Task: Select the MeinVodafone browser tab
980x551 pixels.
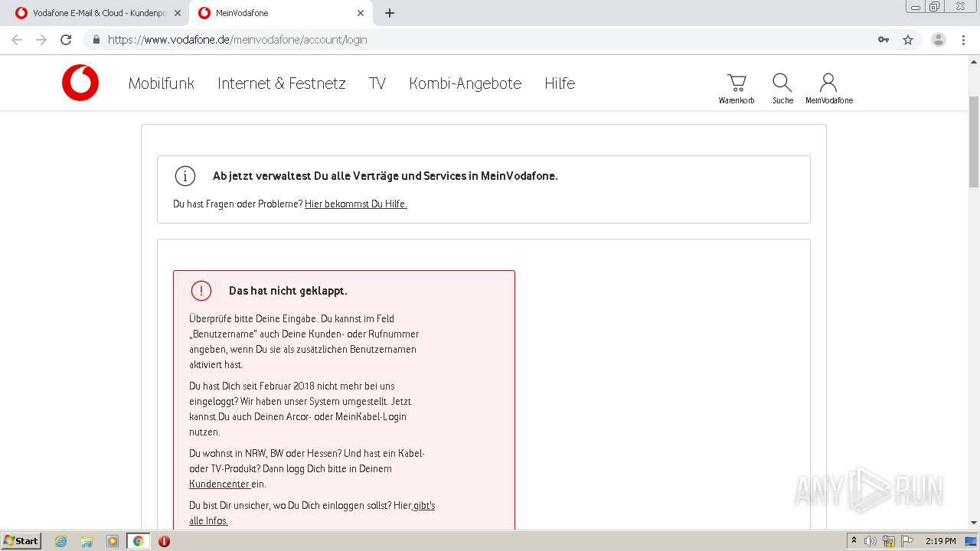Action: coord(281,13)
